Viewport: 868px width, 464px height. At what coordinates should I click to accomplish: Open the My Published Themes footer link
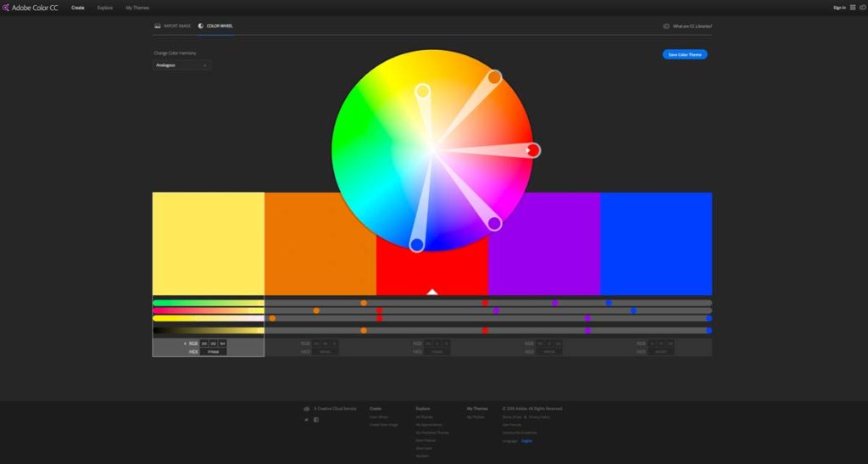(x=432, y=433)
